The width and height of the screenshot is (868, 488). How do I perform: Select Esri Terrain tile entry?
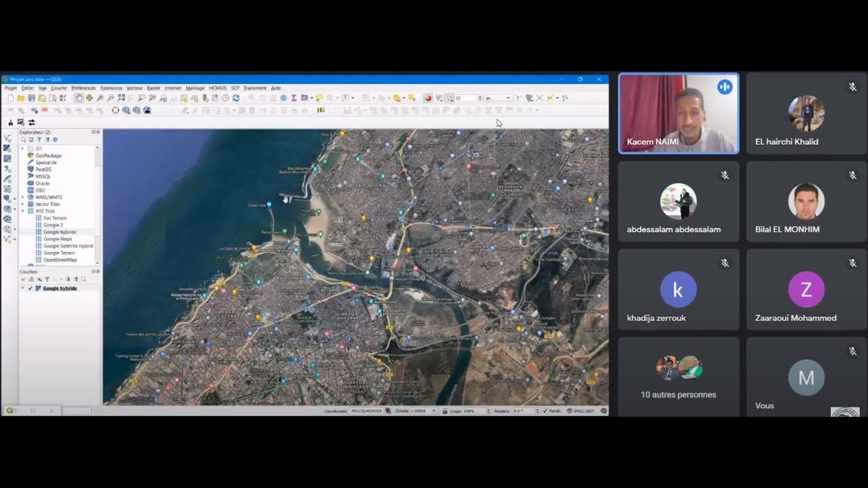coord(55,218)
